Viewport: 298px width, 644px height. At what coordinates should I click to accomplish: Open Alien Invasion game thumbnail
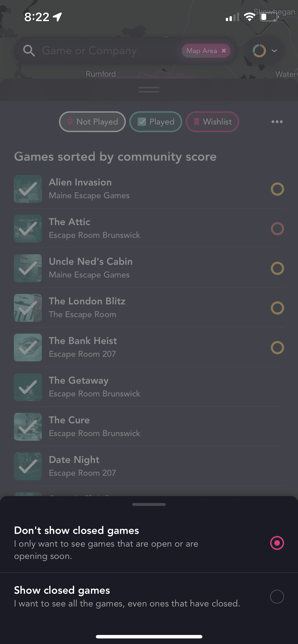(28, 189)
